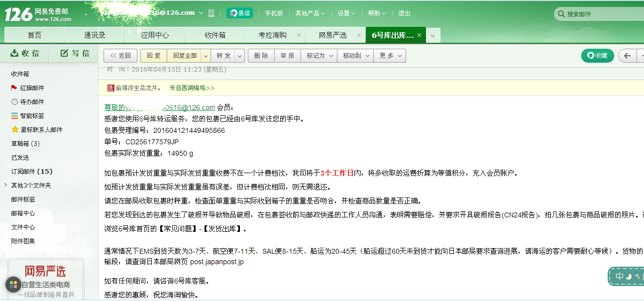Switch to the 通讯录 tab

95,35
